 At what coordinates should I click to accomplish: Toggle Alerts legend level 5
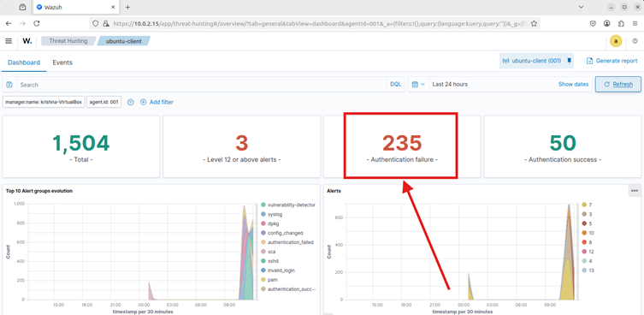pyautogui.click(x=587, y=223)
